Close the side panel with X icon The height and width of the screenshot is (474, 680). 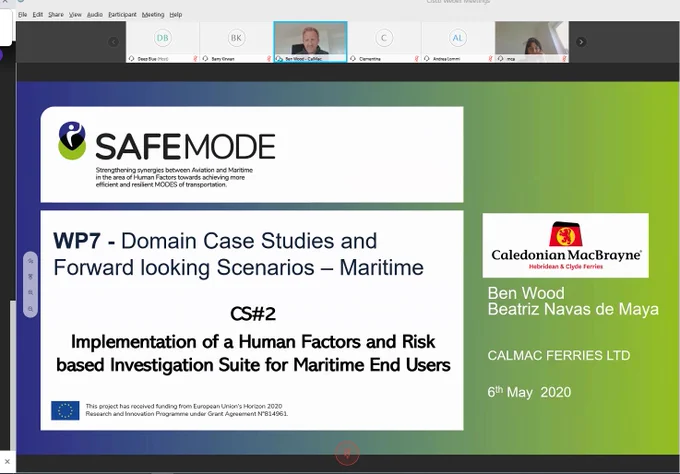coord(7,461)
